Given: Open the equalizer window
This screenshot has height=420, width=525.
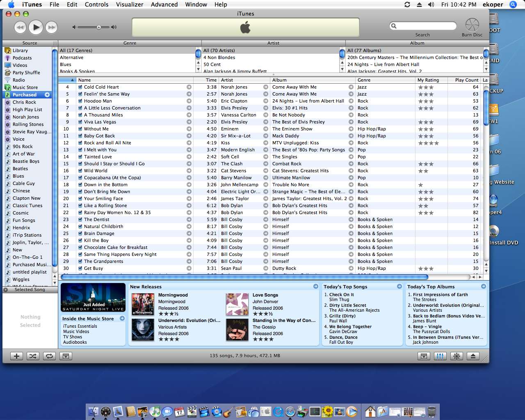Looking at the screenshot, I should point(440,356).
